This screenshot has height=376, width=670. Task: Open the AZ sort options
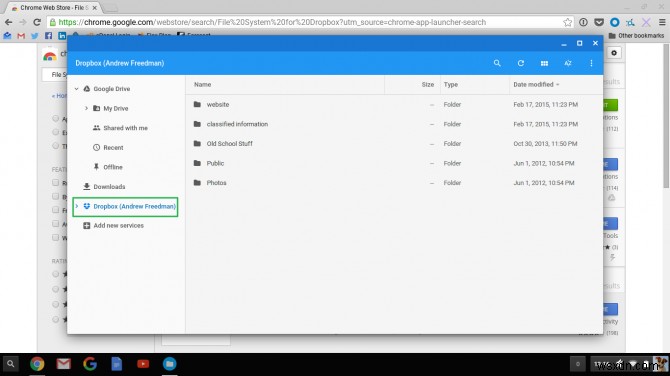[x=567, y=63]
